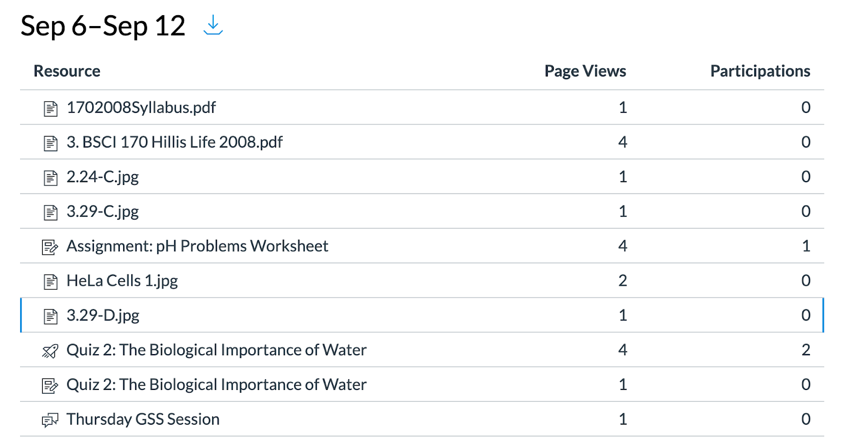Image resolution: width=868 pixels, height=442 pixels.
Task: Download the Sep 6–Sep 12 report
Action: pos(213,25)
